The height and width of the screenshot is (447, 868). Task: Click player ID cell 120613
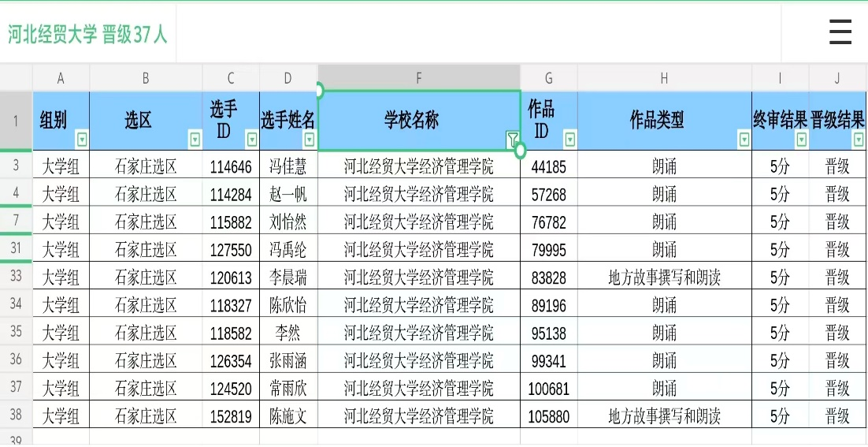tap(231, 277)
